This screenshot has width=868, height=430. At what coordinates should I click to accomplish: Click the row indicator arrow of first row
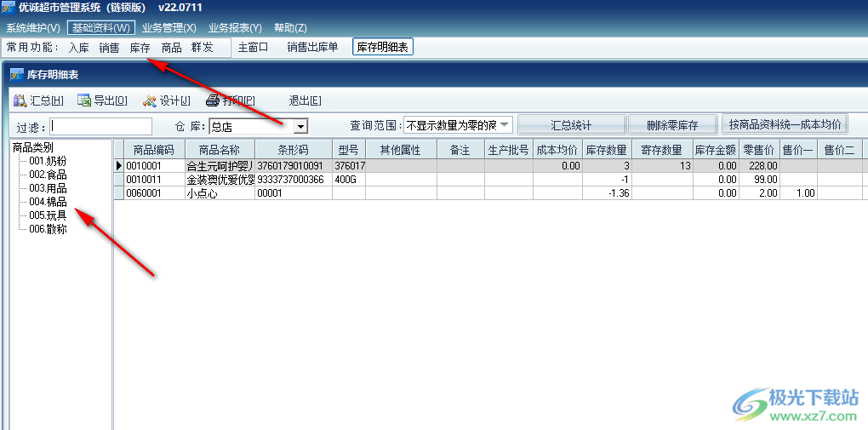pyautogui.click(x=118, y=166)
